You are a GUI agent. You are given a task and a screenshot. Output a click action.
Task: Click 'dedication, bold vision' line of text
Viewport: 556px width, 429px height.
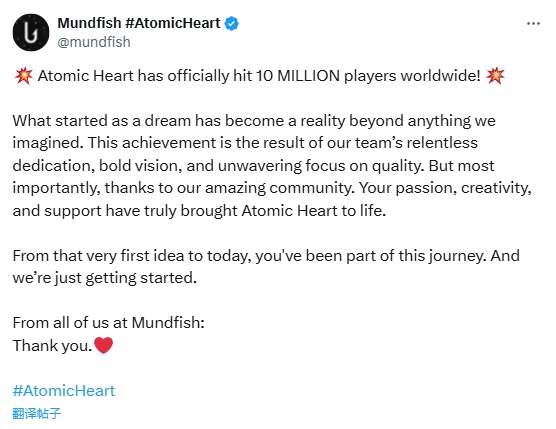[253, 166]
